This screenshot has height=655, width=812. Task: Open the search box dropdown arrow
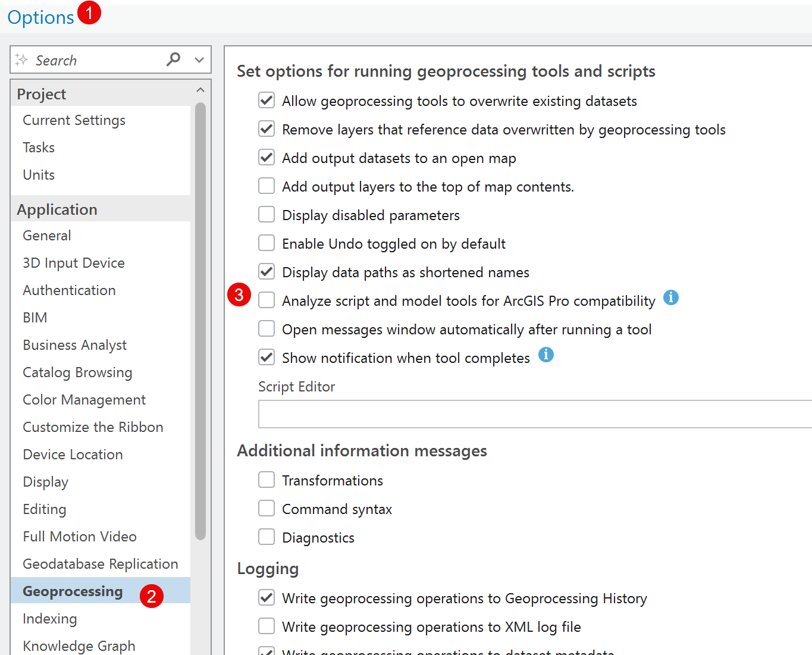199,59
